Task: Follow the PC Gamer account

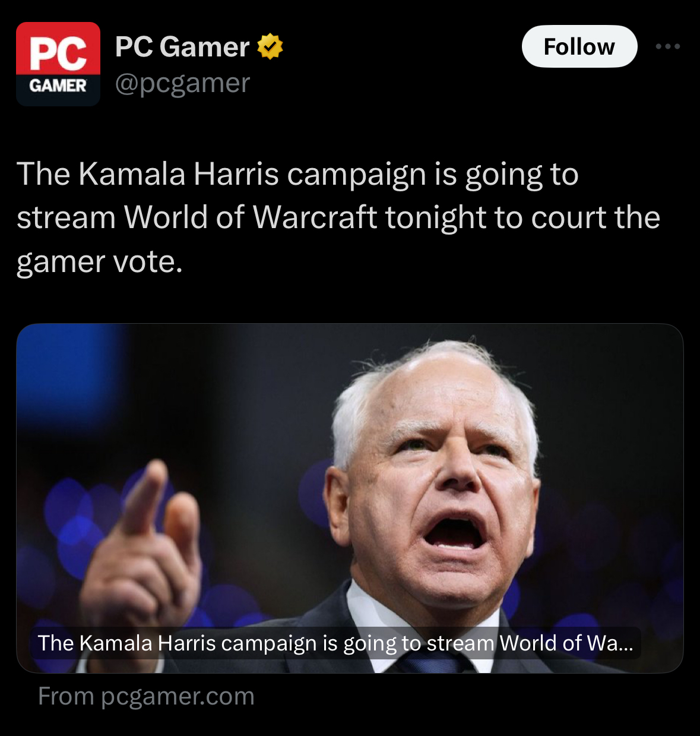Action: point(579,46)
